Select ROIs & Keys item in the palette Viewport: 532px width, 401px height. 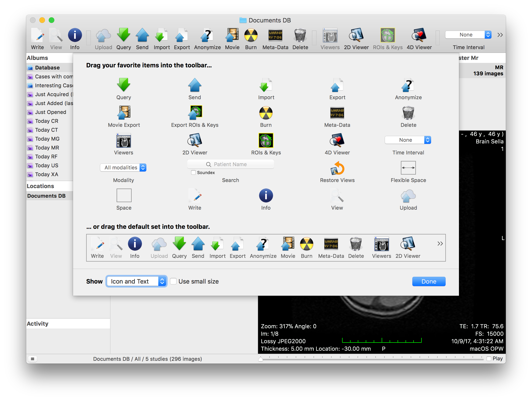[x=266, y=144]
